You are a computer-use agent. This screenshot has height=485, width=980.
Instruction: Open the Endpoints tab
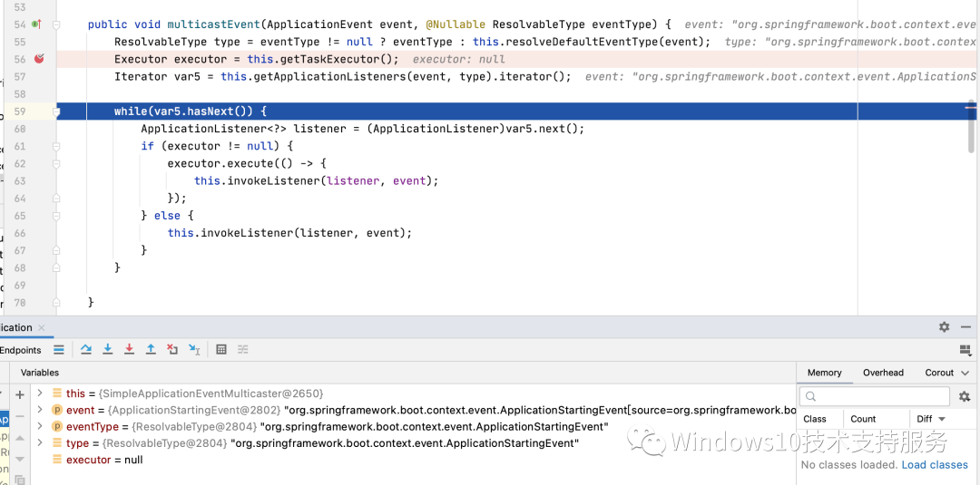[x=21, y=350]
